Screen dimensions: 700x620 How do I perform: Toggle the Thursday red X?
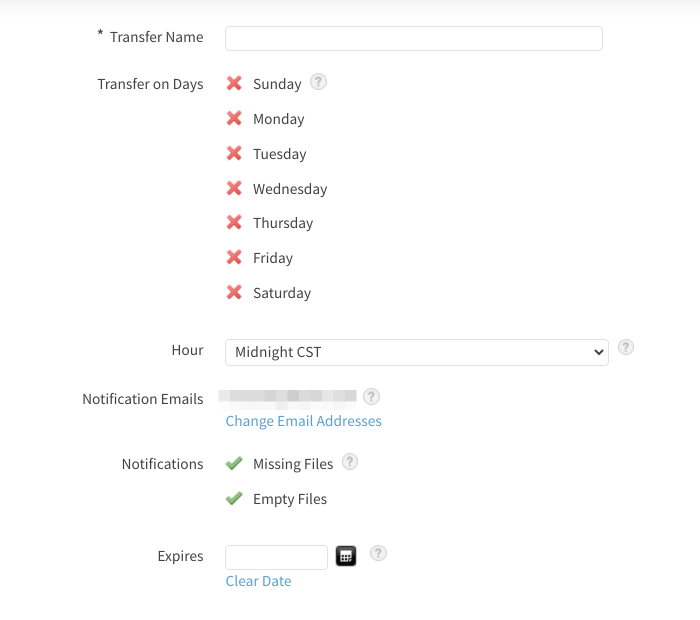coord(234,222)
